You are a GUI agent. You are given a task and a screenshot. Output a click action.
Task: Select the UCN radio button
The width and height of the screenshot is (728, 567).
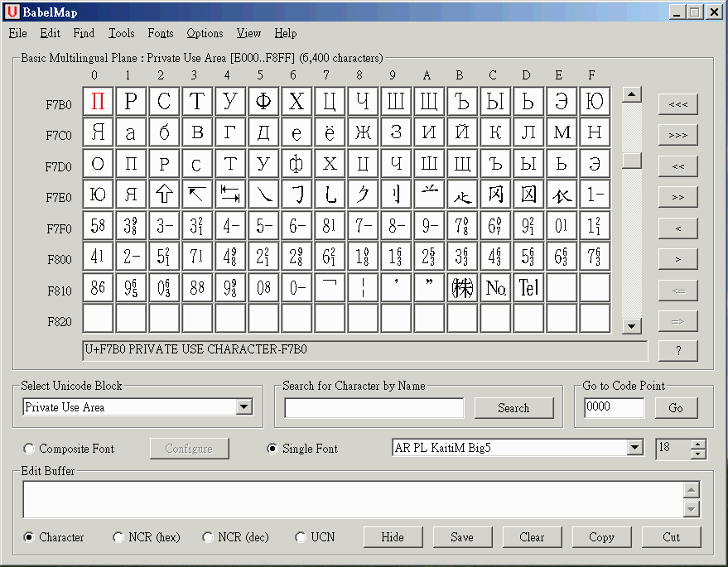(x=301, y=537)
